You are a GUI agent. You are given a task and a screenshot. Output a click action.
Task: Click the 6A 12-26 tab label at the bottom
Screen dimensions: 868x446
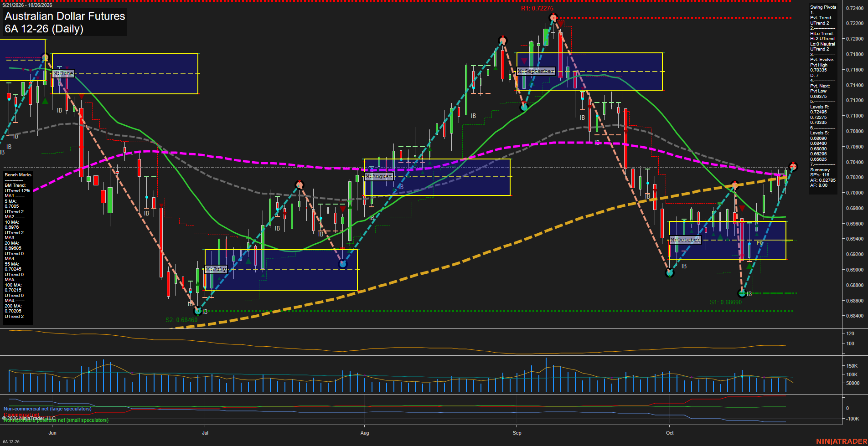click(11, 442)
